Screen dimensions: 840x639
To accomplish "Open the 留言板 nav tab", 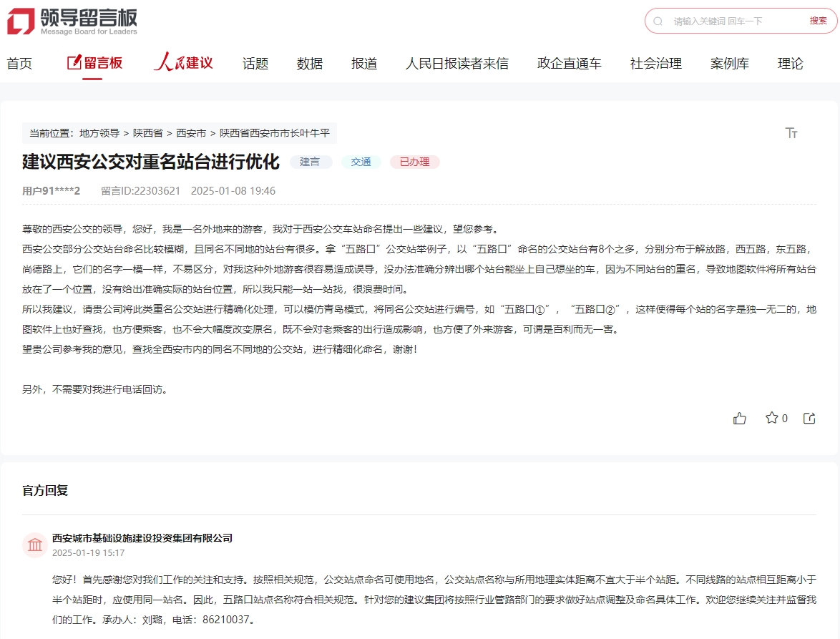I will coord(95,63).
